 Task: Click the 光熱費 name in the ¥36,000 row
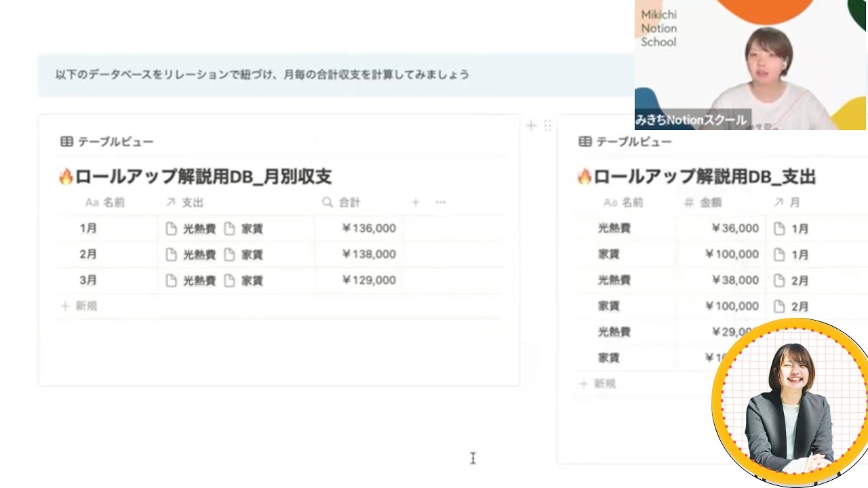coord(614,228)
